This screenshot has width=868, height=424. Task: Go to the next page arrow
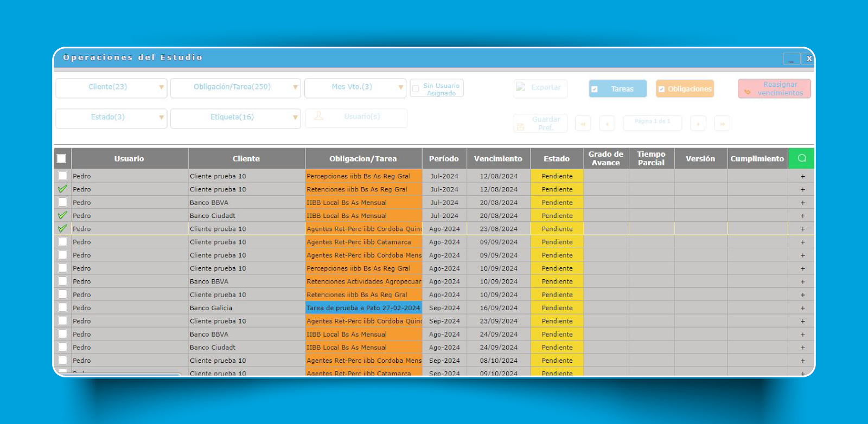pyautogui.click(x=698, y=124)
